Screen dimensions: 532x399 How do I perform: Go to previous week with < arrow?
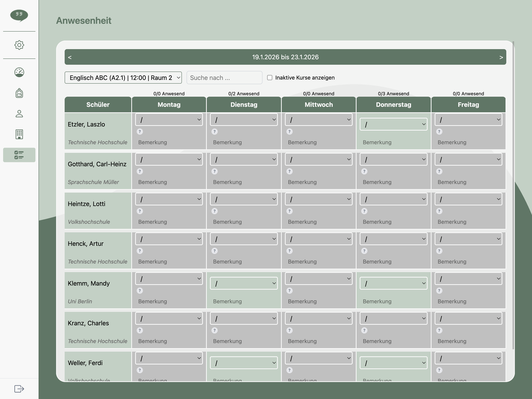pyautogui.click(x=70, y=57)
